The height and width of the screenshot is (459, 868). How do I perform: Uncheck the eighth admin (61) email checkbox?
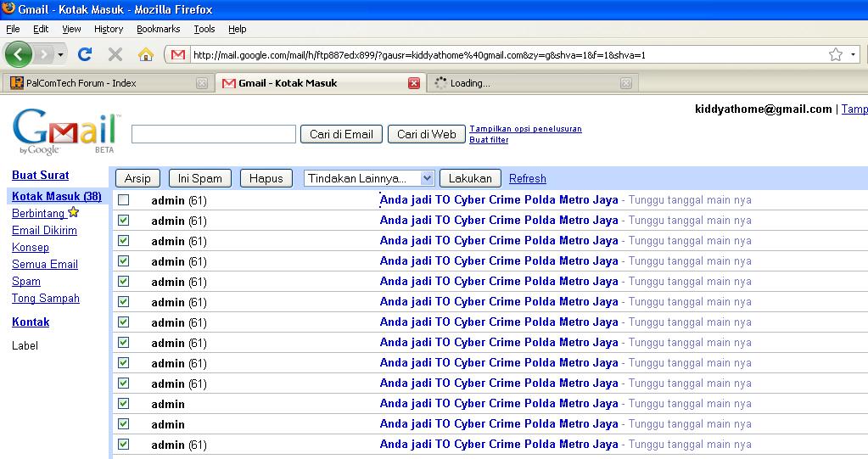click(x=123, y=342)
